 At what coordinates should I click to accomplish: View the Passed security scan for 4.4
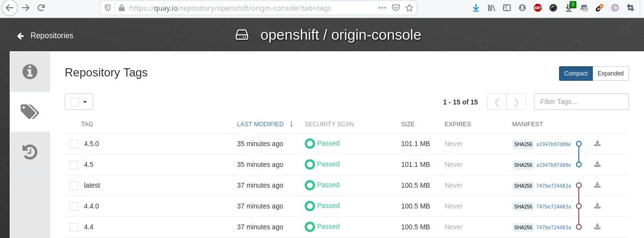[322, 227]
